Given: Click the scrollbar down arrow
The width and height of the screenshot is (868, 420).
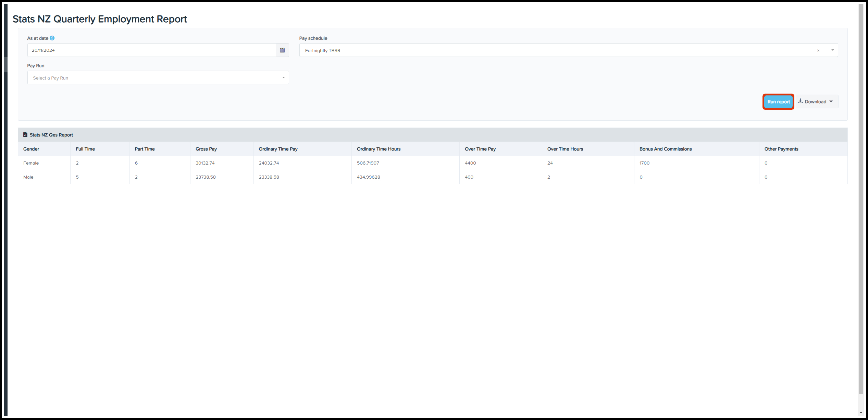Looking at the screenshot, I should [861, 413].
